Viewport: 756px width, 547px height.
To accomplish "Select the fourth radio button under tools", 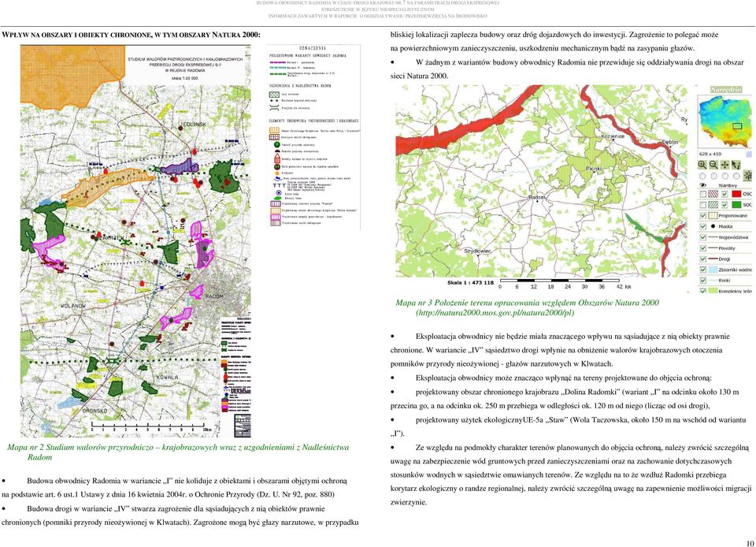I will 736,176.
